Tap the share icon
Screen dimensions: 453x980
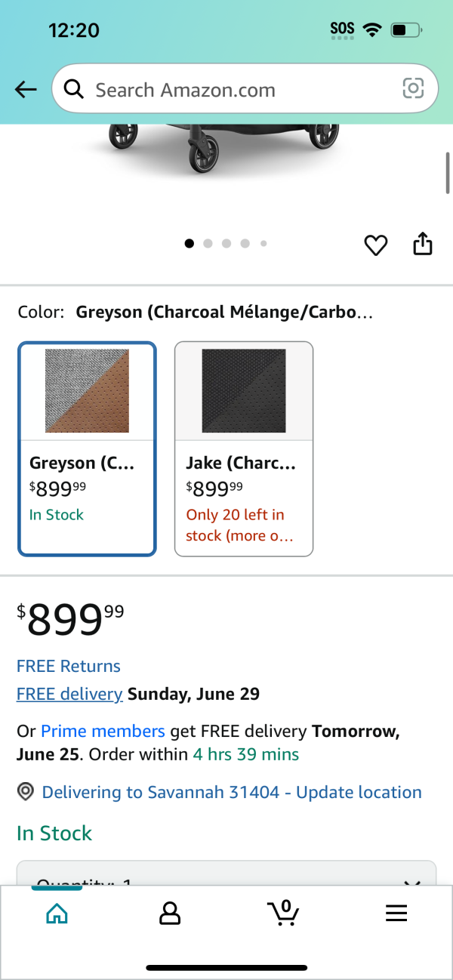click(423, 244)
